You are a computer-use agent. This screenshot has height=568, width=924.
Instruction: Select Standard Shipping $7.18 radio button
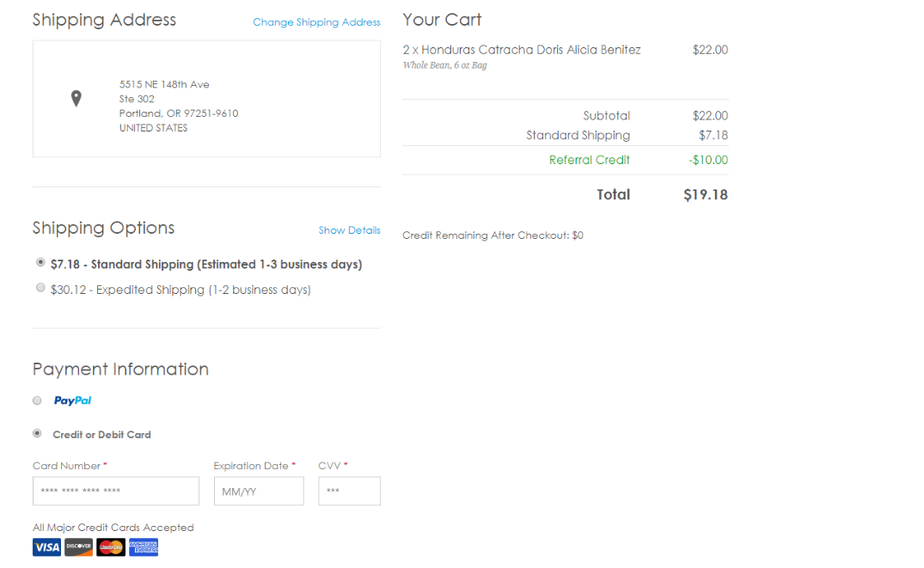click(40, 263)
